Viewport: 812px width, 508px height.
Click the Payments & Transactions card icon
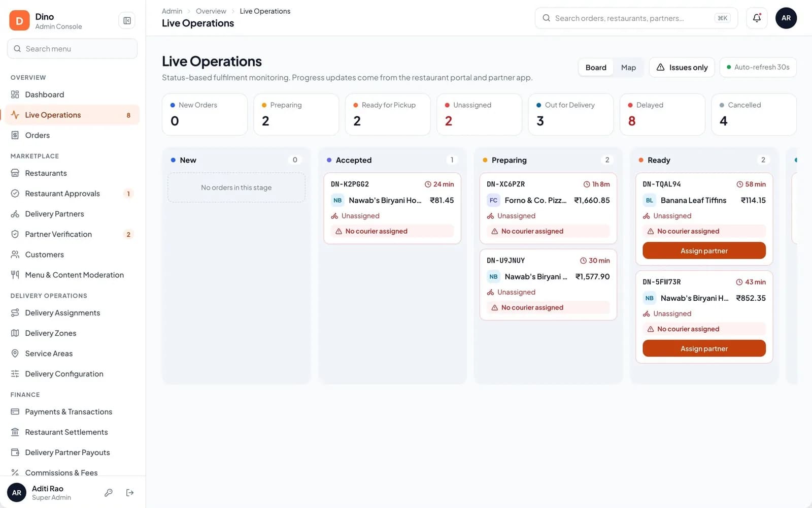coord(15,412)
